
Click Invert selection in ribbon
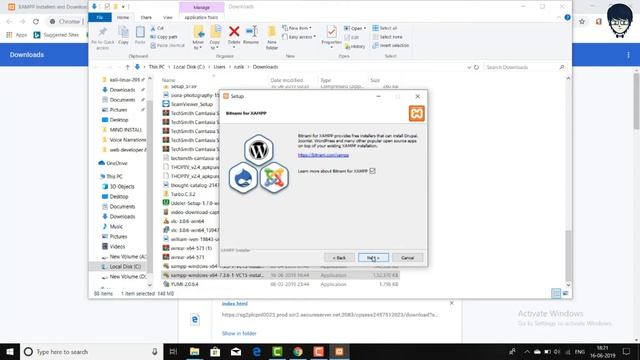pos(391,45)
